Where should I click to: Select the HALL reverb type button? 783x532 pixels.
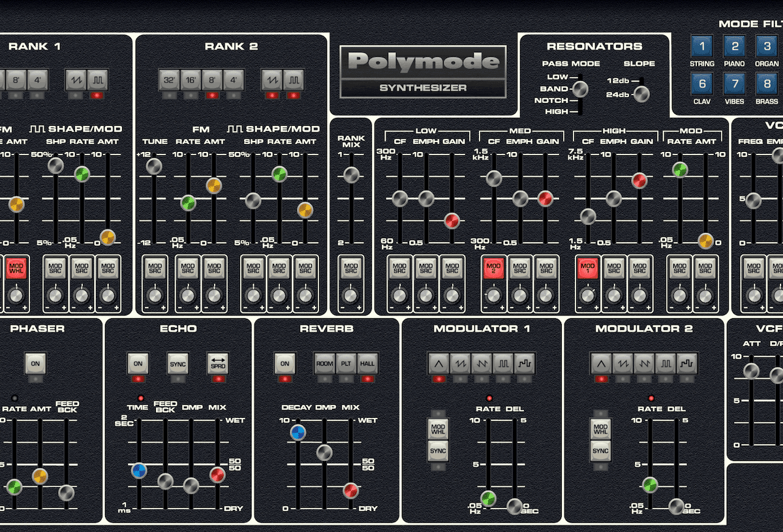coord(367,363)
